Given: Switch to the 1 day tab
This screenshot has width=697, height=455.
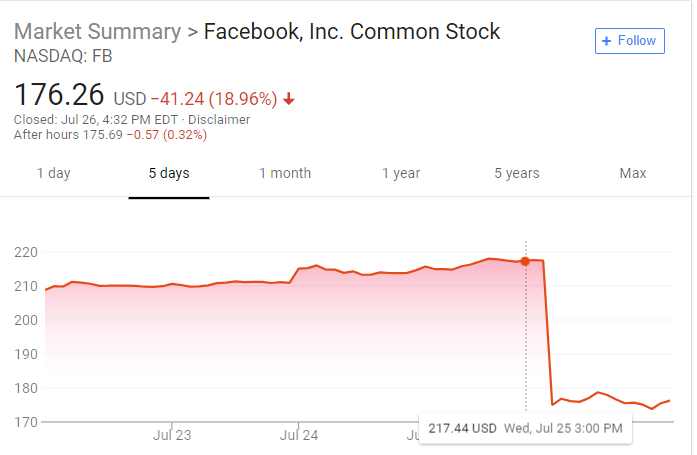Looking at the screenshot, I should pyautogui.click(x=53, y=173).
